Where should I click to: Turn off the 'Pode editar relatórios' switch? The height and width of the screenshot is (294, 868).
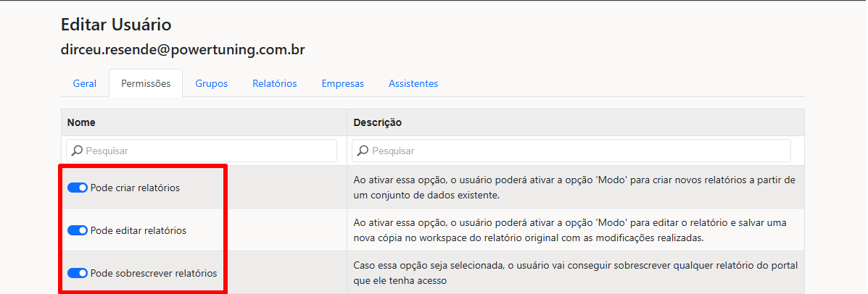click(78, 230)
